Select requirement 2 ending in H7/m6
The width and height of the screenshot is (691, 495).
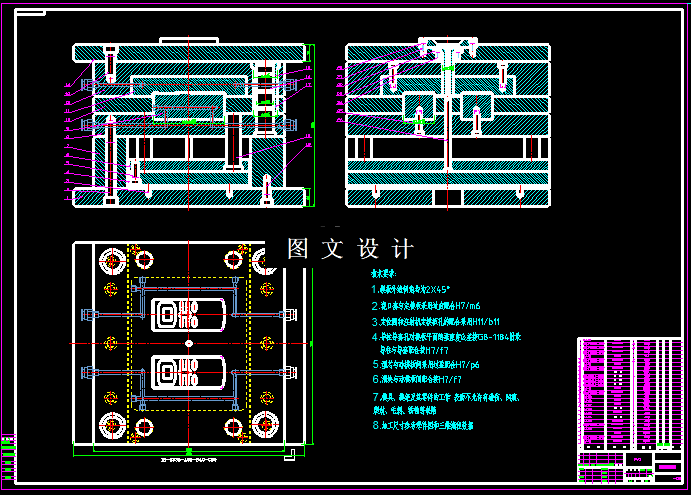(x=426, y=305)
